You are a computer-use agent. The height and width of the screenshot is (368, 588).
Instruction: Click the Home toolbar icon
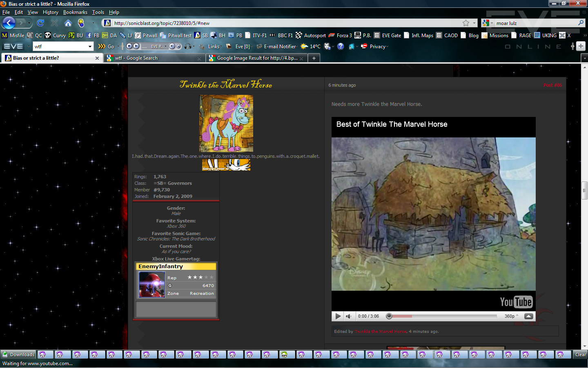point(68,23)
